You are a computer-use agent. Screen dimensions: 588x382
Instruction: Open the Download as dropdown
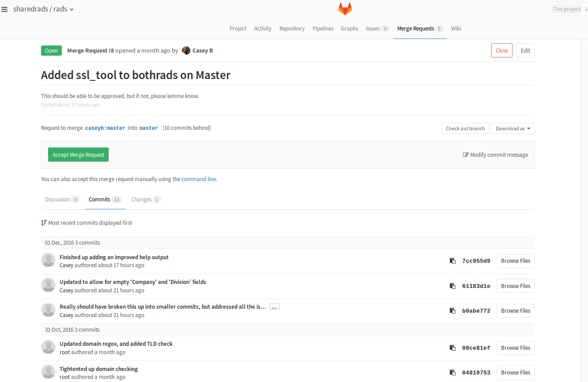(513, 129)
